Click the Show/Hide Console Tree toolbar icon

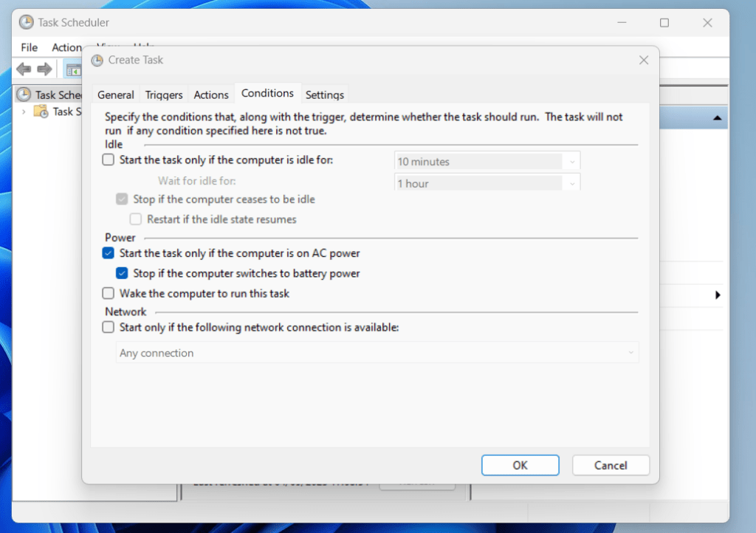pos(75,69)
